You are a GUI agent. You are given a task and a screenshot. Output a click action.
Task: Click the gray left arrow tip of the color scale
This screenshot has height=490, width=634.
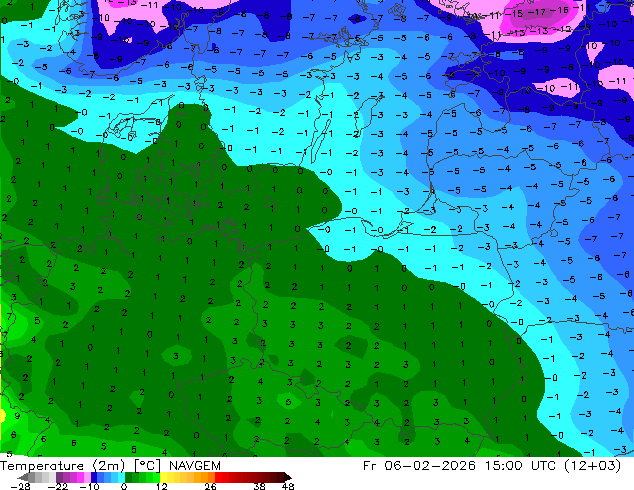pyautogui.click(x=22, y=477)
